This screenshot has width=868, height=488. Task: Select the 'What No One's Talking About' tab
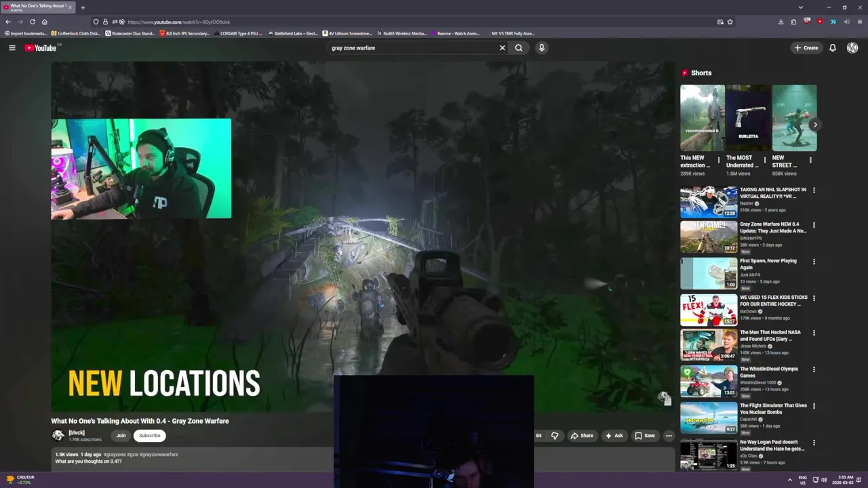click(x=38, y=7)
